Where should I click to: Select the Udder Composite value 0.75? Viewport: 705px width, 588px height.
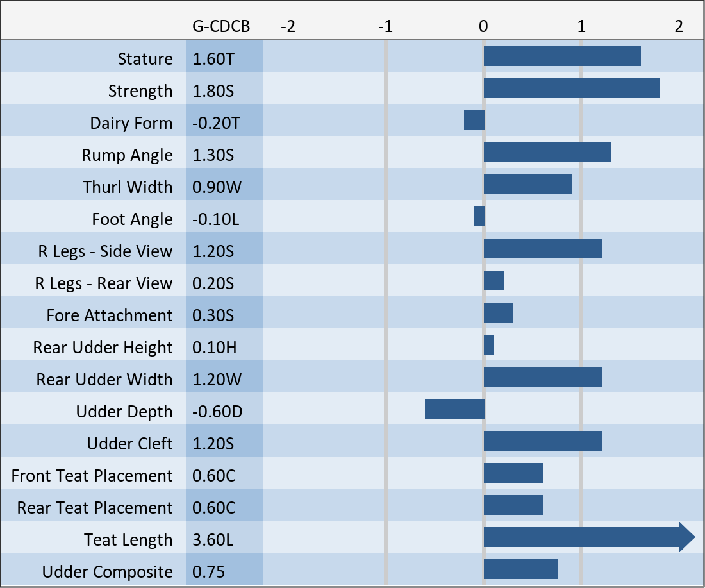click(209, 572)
